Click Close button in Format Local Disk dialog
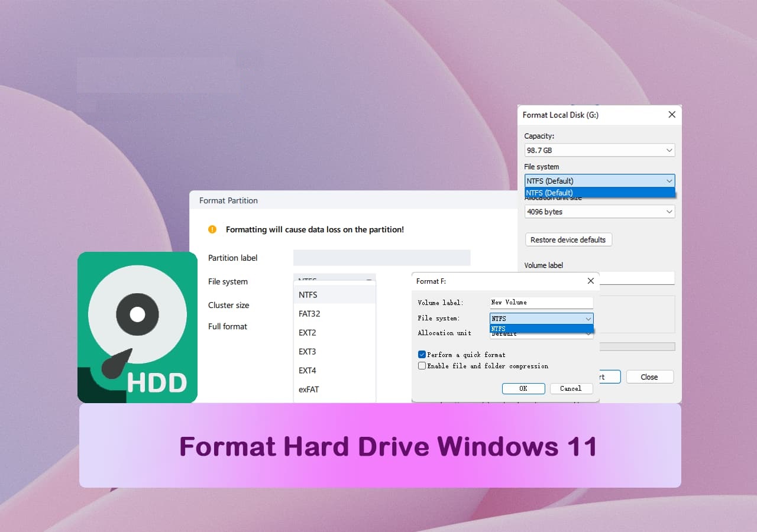The height and width of the screenshot is (532, 757). 649,377
